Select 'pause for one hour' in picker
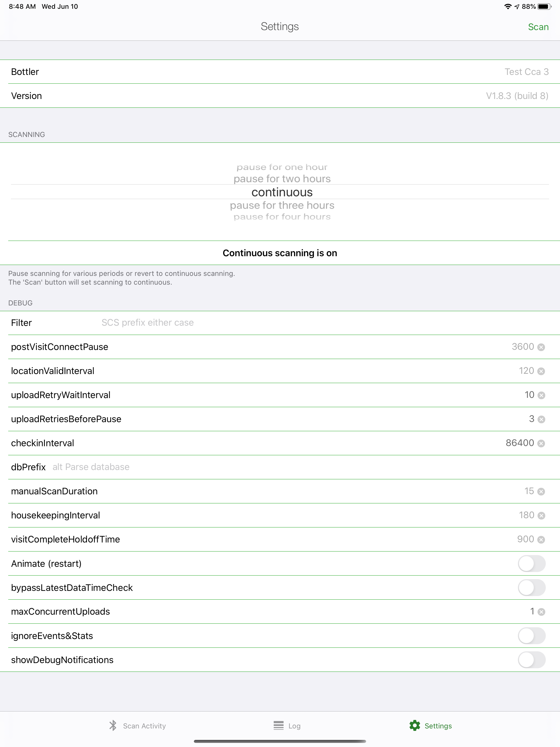Viewport: 560px width, 747px height. (282, 167)
